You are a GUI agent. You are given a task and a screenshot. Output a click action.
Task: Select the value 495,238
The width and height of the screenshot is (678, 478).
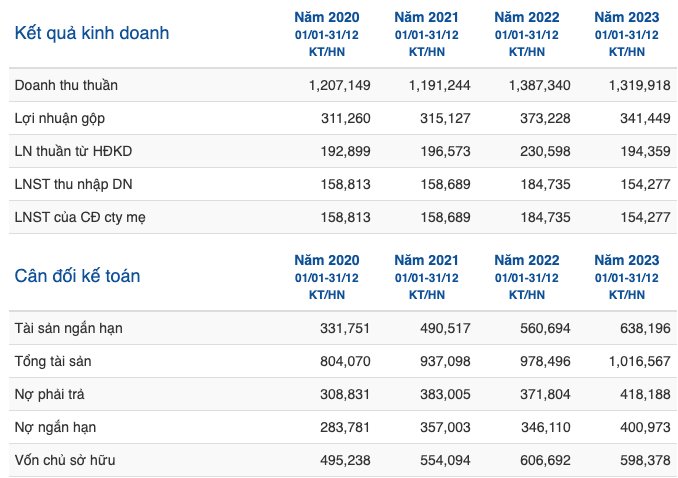[345, 460]
